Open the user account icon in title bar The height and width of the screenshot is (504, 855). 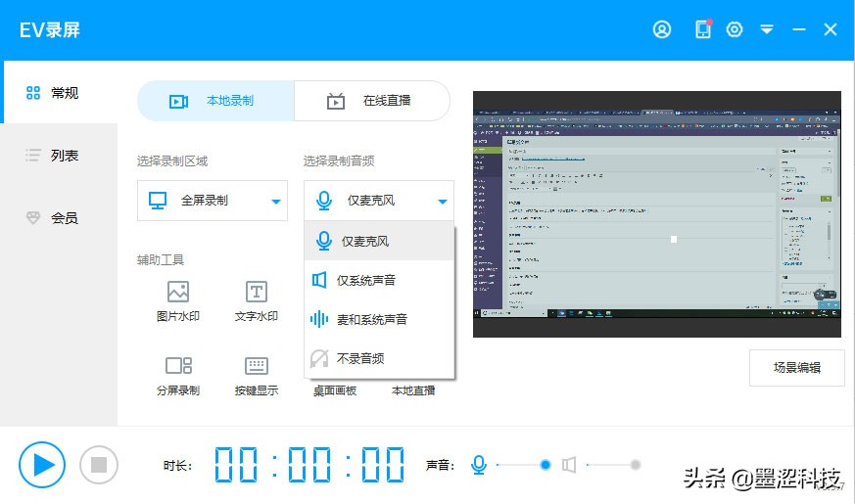click(x=661, y=29)
